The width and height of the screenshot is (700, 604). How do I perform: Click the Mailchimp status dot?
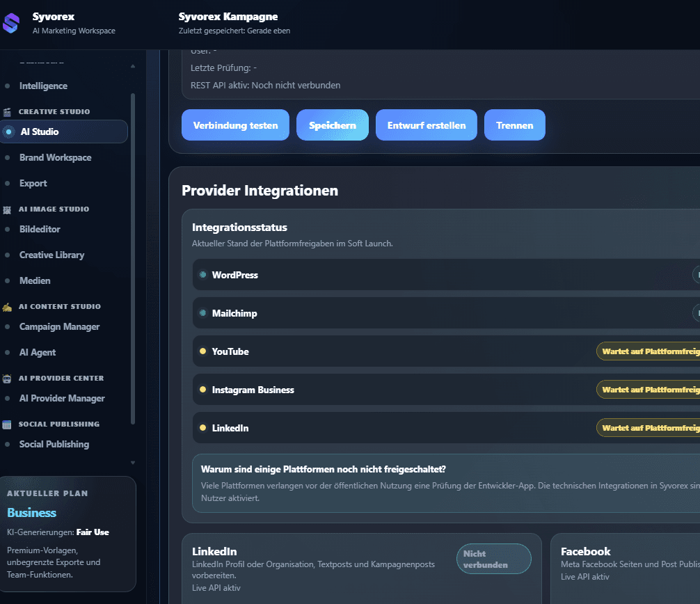point(202,313)
